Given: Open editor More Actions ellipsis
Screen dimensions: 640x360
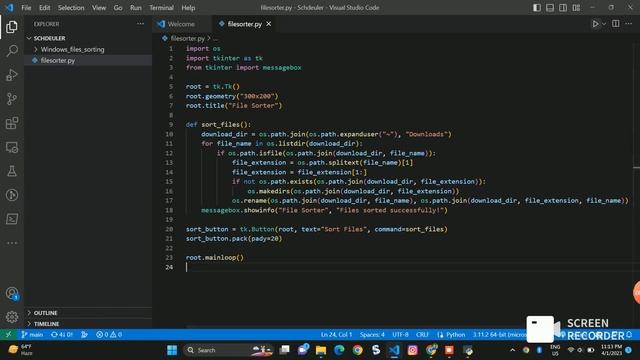Looking at the screenshot, I should coord(629,24).
